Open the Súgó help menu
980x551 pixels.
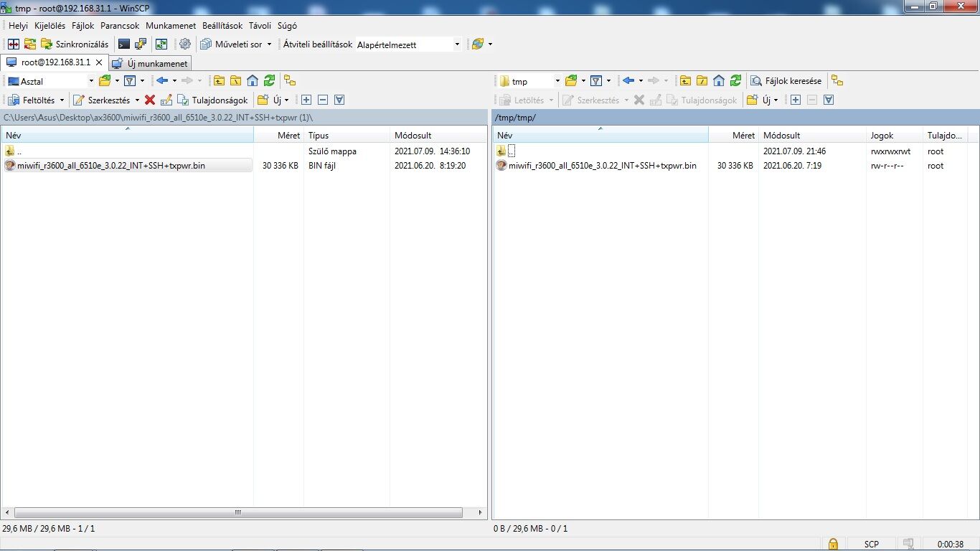click(x=287, y=25)
